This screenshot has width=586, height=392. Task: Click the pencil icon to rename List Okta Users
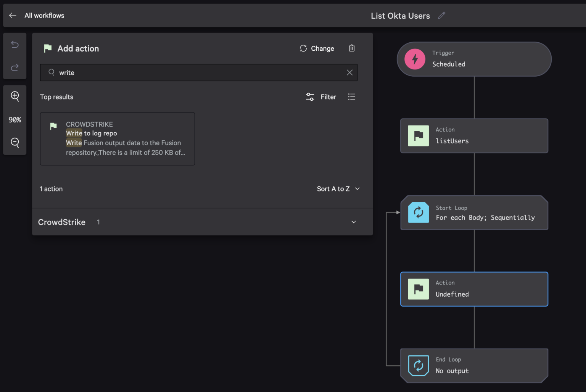pos(442,15)
